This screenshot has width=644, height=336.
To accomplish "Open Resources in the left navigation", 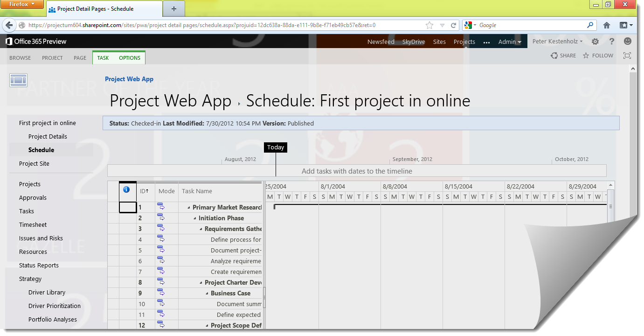I will (x=33, y=252).
